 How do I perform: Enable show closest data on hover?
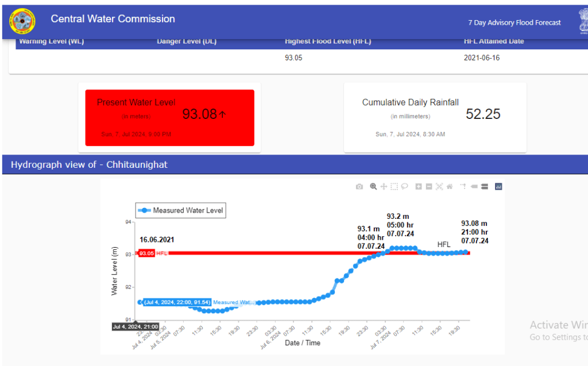coord(474,187)
